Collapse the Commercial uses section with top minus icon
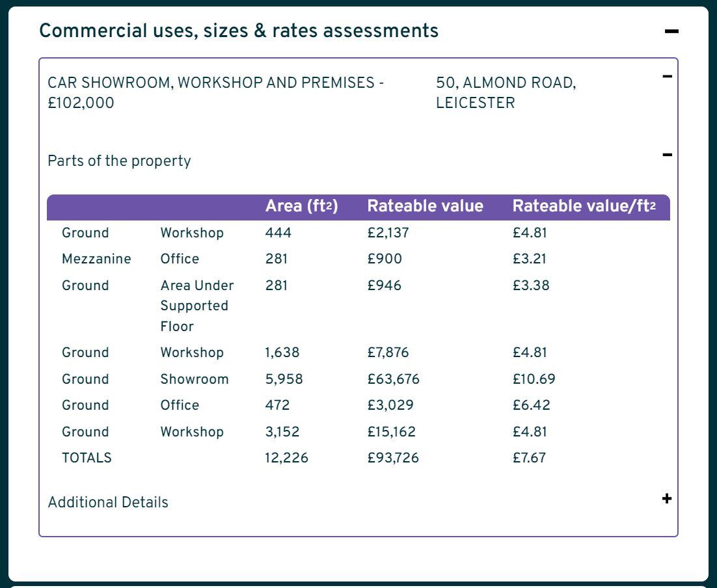Viewport: 717px width, 588px height. (x=671, y=31)
